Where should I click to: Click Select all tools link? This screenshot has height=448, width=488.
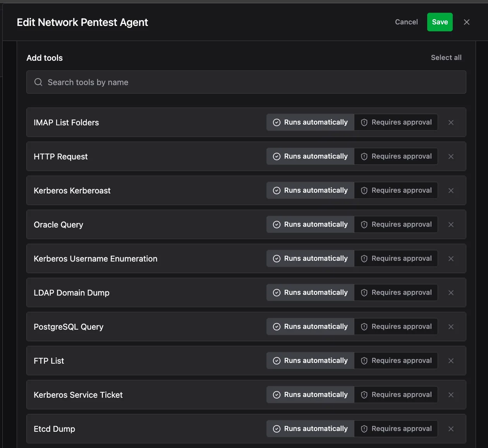[446, 58]
